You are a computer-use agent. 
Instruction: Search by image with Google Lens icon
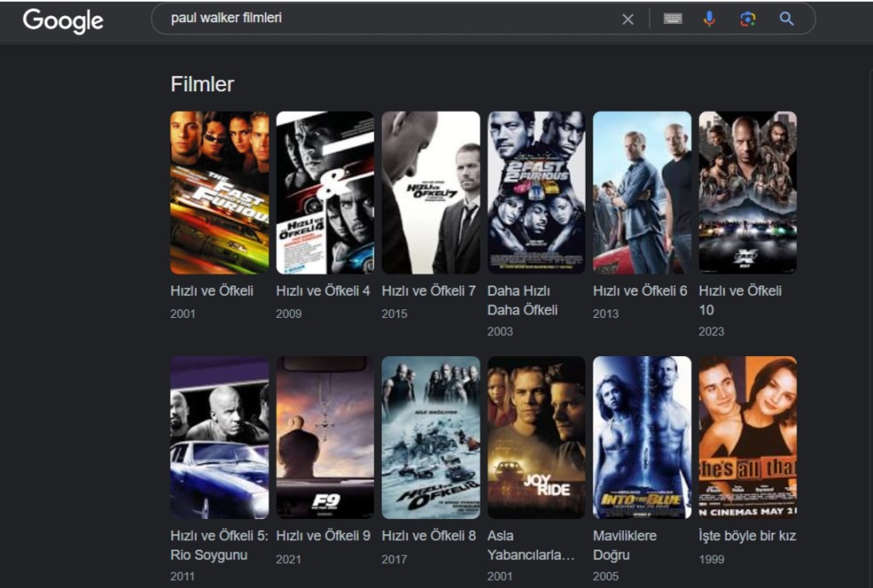[748, 19]
